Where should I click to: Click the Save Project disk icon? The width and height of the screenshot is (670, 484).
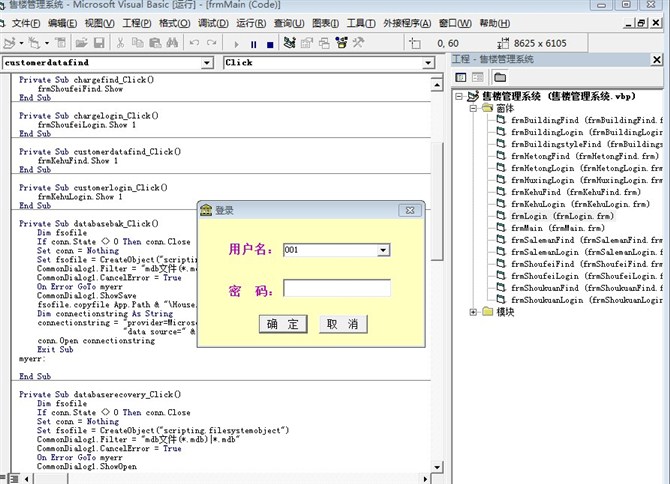(99, 43)
